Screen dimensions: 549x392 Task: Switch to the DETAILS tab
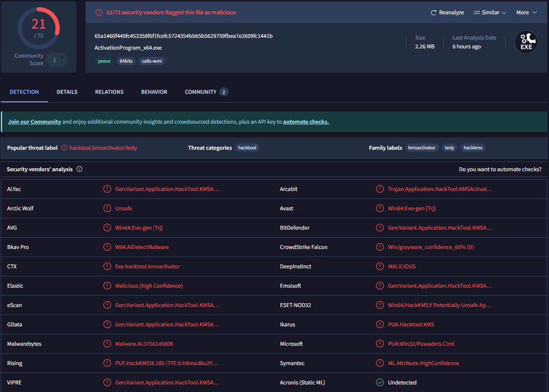pos(67,92)
